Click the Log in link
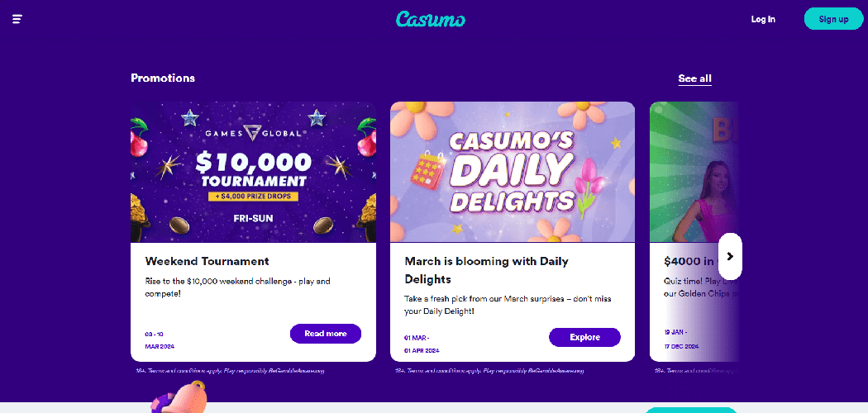 click(763, 19)
